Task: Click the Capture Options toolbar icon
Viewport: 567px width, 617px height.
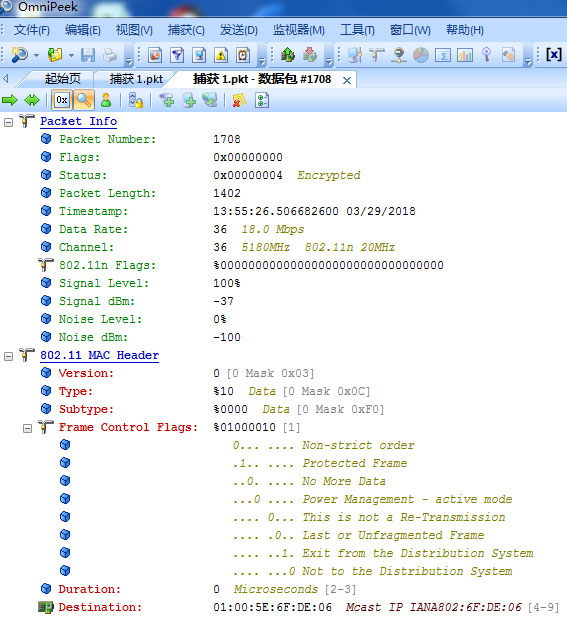Action: (155, 55)
